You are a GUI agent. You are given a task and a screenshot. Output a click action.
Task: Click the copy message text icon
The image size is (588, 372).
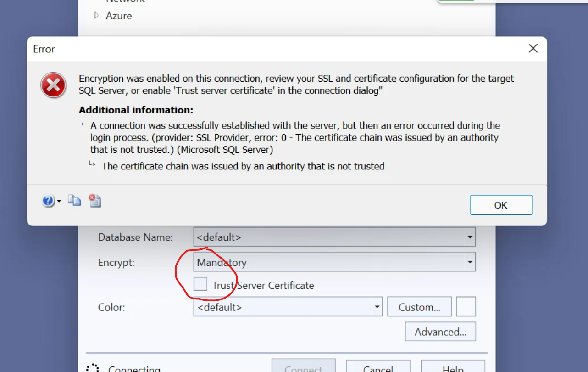tap(74, 200)
